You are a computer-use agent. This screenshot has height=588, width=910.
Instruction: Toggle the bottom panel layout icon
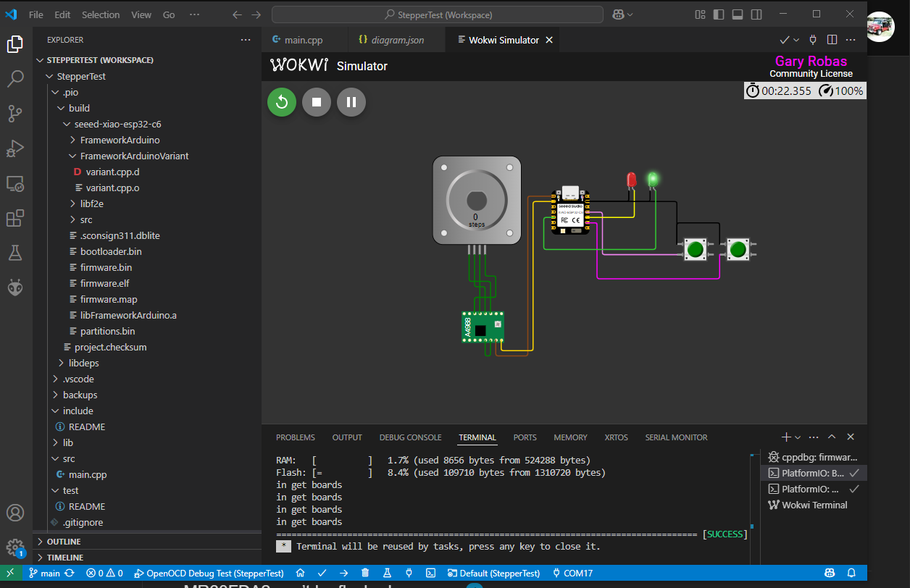tap(737, 14)
